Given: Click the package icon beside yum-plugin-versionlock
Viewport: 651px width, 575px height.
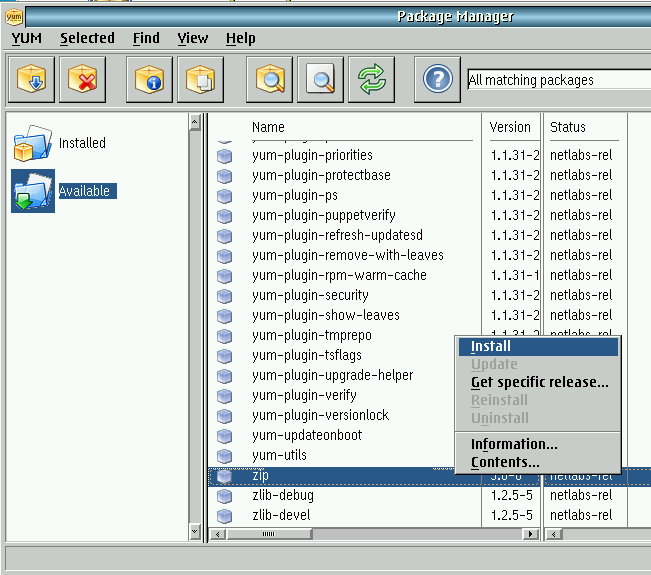Looking at the screenshot, I should coord(225,416).
